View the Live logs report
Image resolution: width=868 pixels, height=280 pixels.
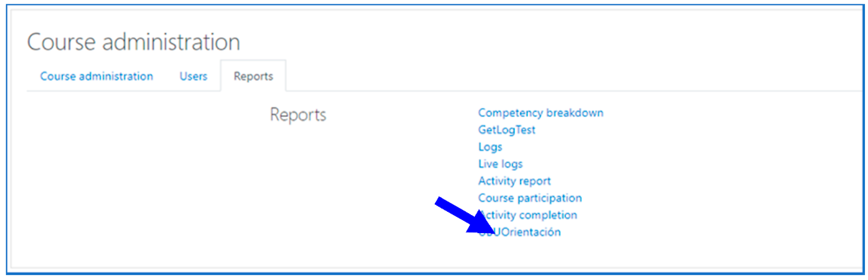click(500, 164)
